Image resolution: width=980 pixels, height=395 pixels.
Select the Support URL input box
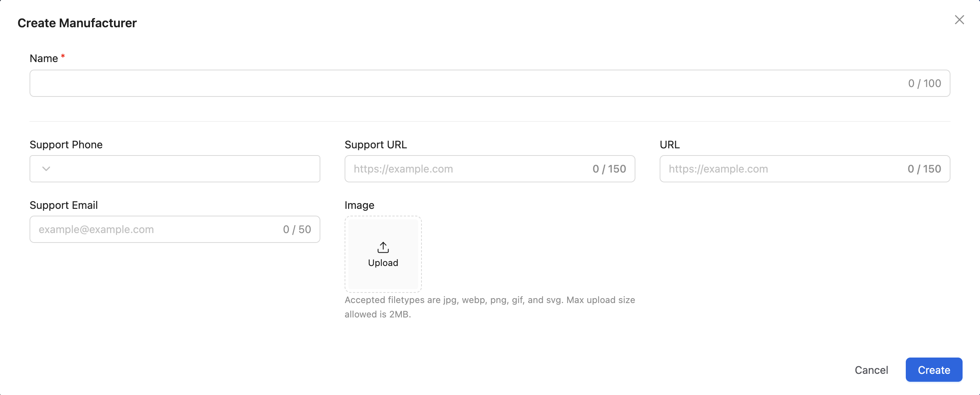click(490, 169)
